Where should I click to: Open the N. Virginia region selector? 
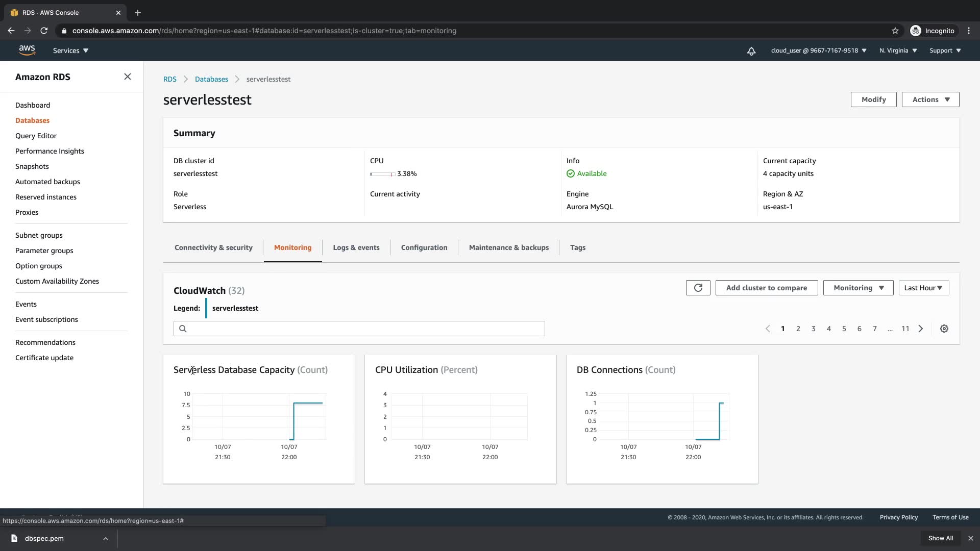coord(898,51)
